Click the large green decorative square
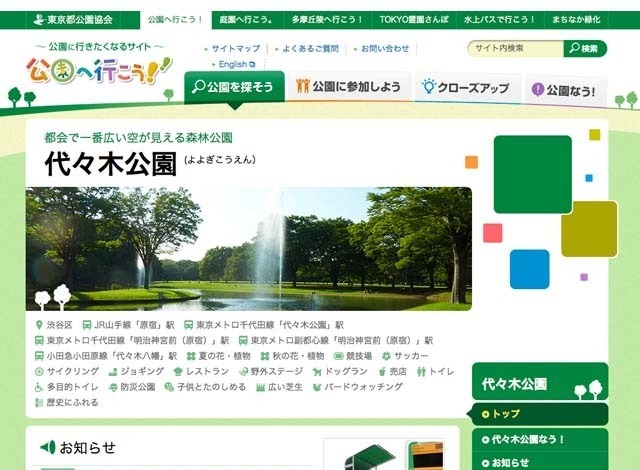 click(533, 174)
